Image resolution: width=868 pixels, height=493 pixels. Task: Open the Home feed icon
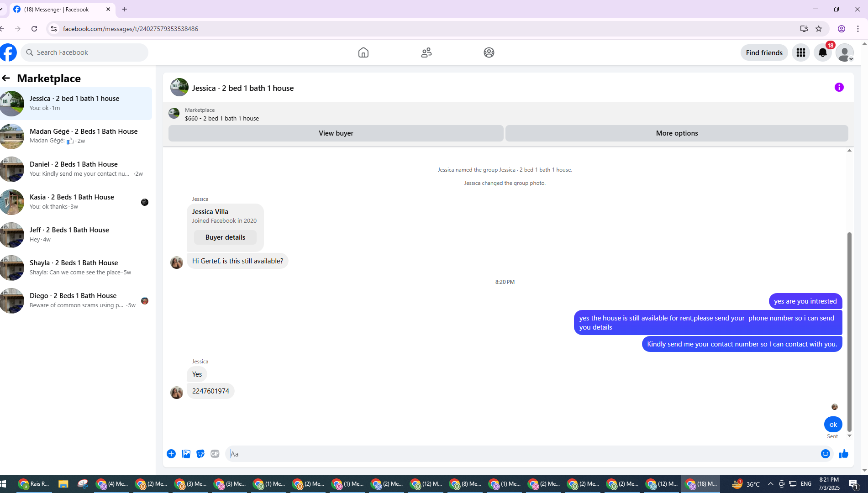point(363,52)
